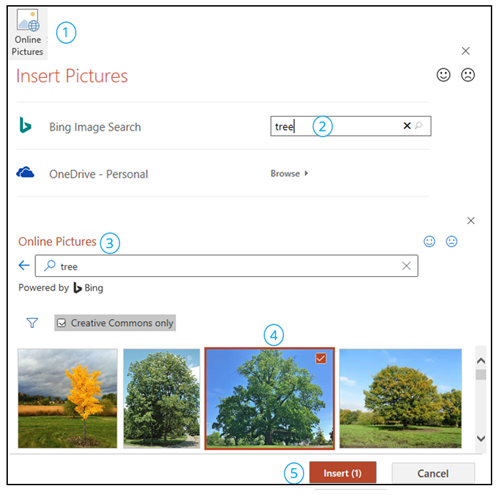This screenshot has height=495, width=500.
Task: Go back using the blue arrow
Action: tap(24, 266)
